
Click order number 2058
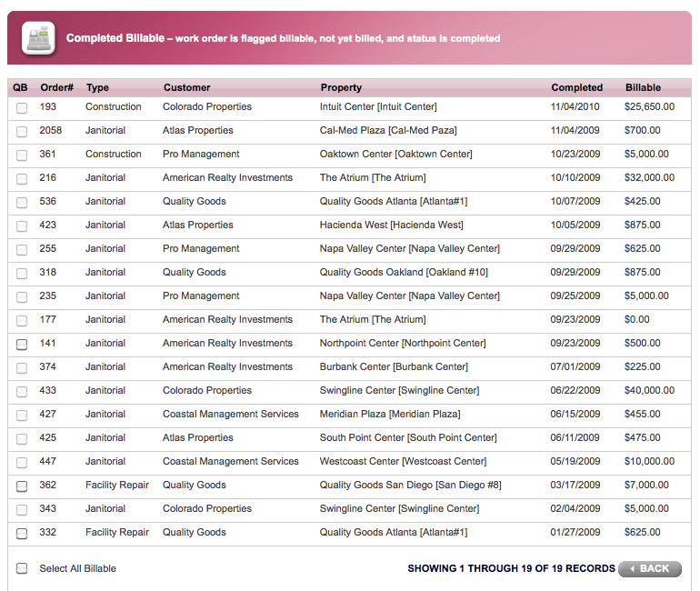[x=50, y=130]
